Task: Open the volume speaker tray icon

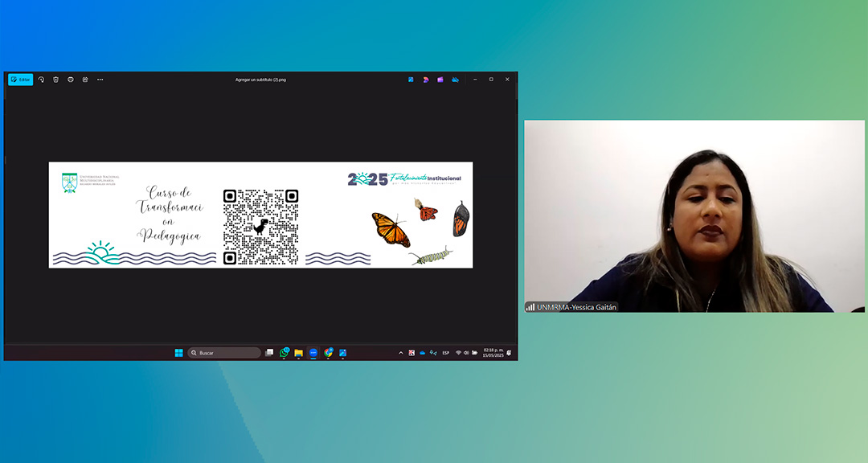Action: 466,353
